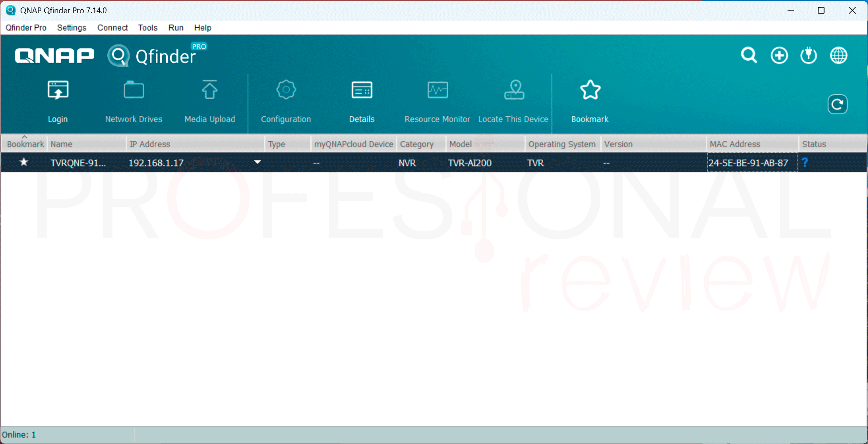The height and width of the screenshot is (444, 868).
Task: Sort by Version column header
Action: tap(654, 144)
